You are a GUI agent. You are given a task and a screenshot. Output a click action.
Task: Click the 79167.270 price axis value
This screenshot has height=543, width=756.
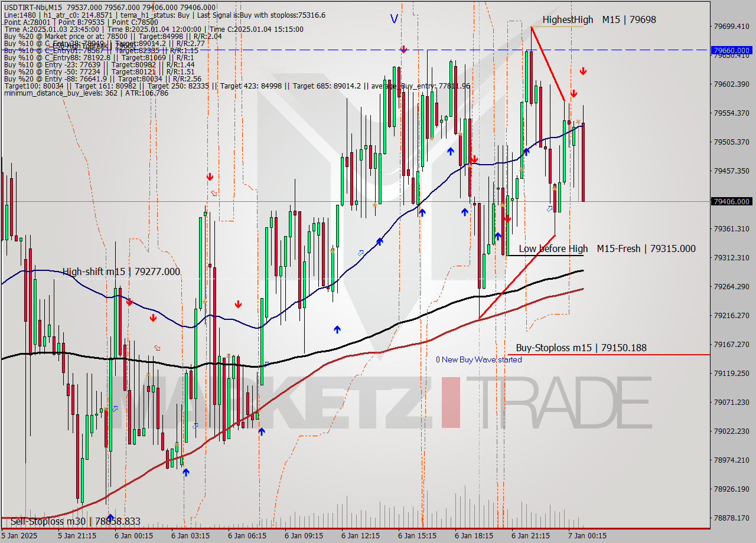732,345
